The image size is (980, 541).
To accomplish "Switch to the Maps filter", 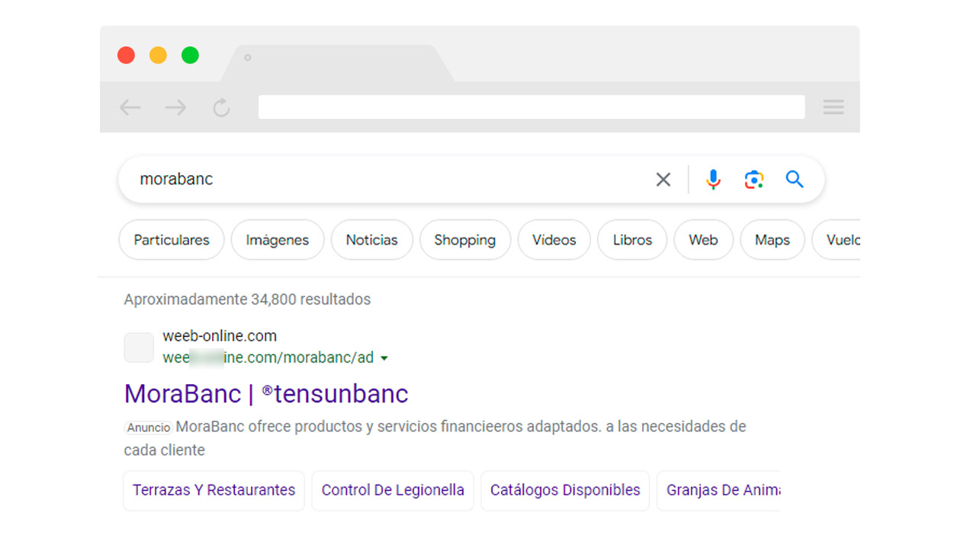I will tap(773, 240).
